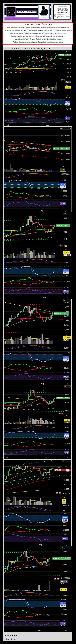Select the XUSDT symbol label
This screenshot has height=644, width=76.
point(56,149)
